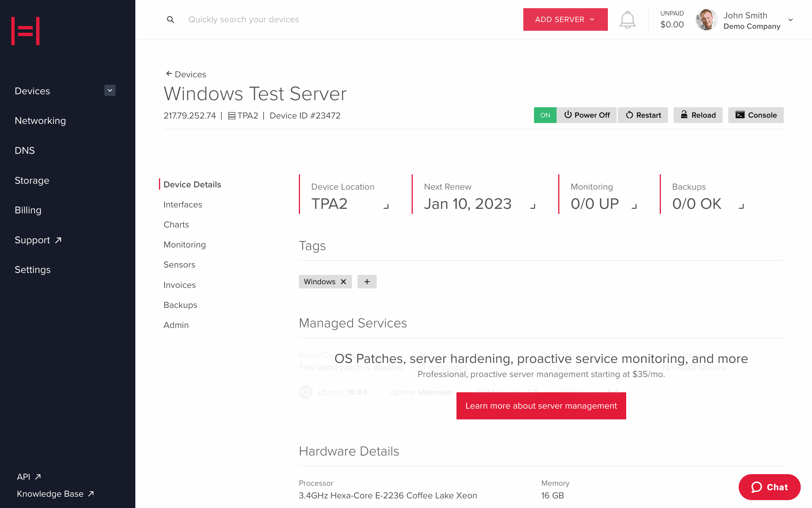
Task: Expand the Next Renew card corner icon
Action: tap(533, 206)
